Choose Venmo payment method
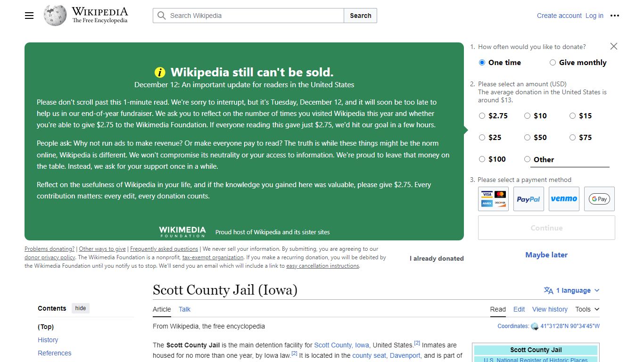Screen dimensions: 644x362 (564, 199)
